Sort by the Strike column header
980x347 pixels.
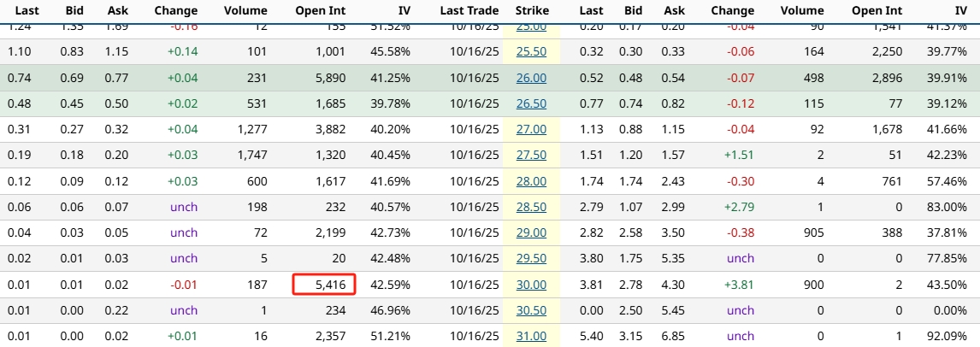coord(533,11)
